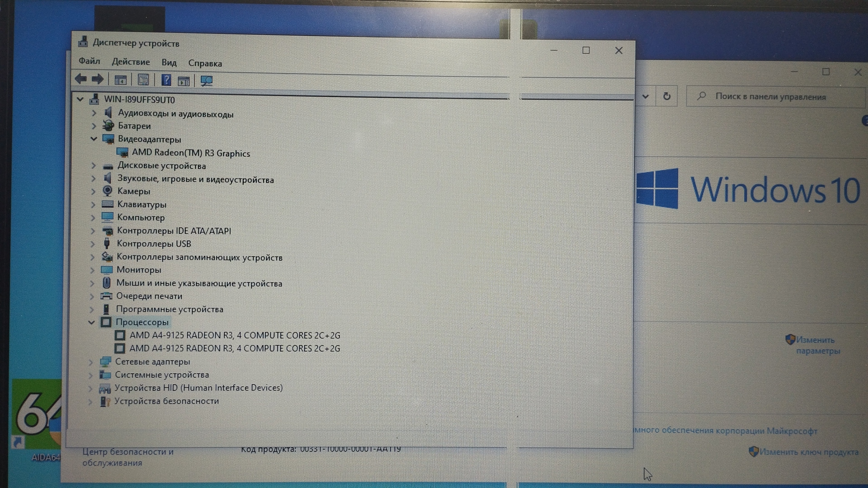Collapse the Видеоадаптеры category
Image resolution: width=868 pixels, height=488 pixels.
point(94,139)
